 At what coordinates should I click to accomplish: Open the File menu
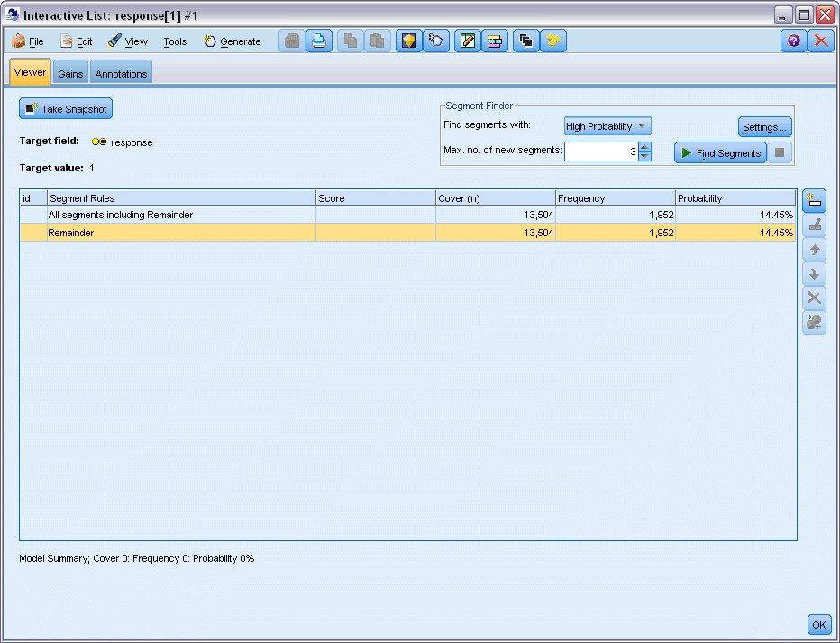(28, 41)
